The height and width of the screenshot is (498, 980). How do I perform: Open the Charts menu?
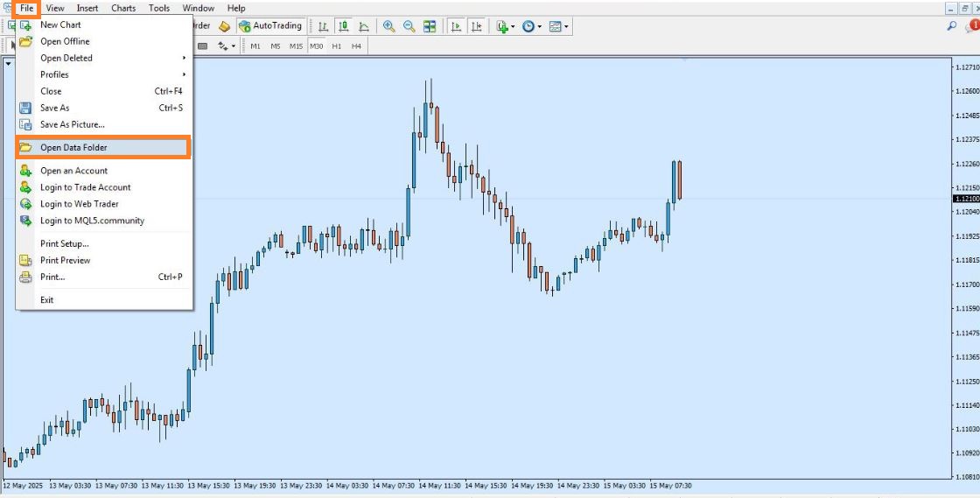[123, 8]
